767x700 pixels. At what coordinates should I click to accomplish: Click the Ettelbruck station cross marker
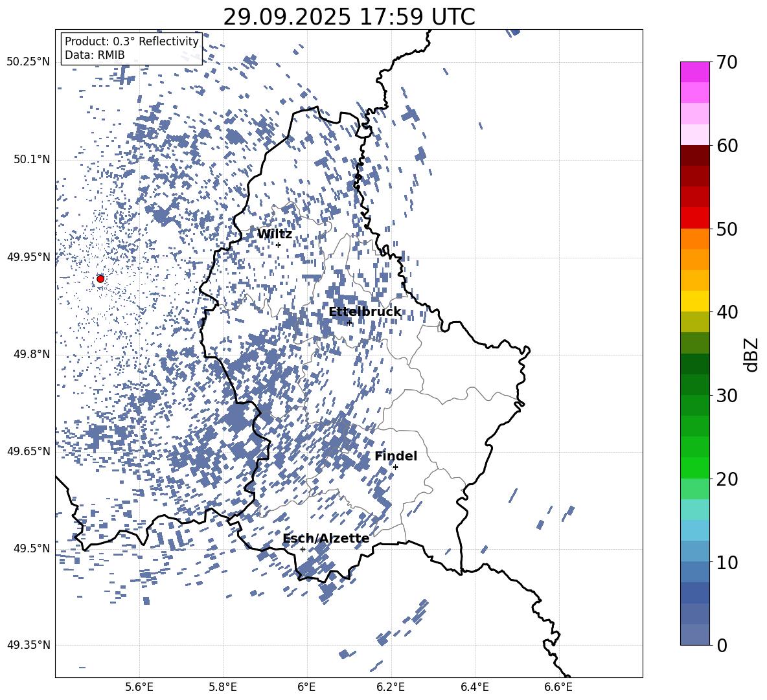[x=349, y=322]
